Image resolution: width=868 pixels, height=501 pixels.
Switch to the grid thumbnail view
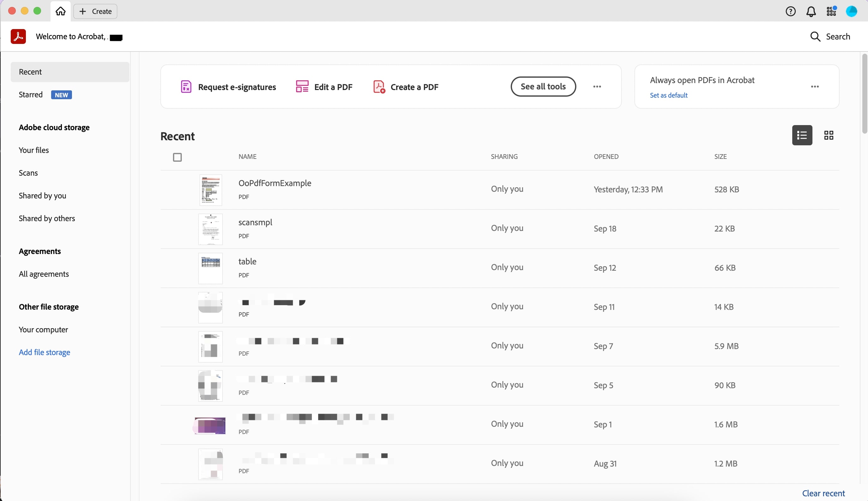click(829, 135)
